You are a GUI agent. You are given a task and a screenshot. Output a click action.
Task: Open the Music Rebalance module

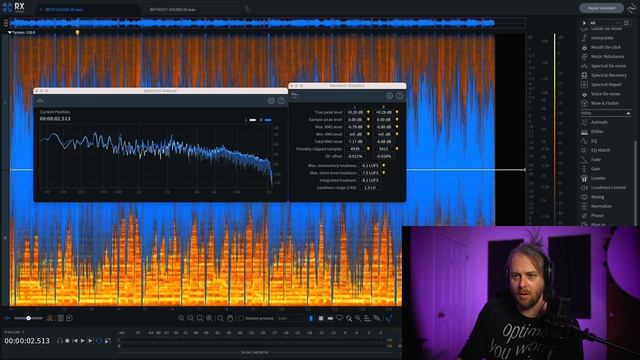click(607, 57)
